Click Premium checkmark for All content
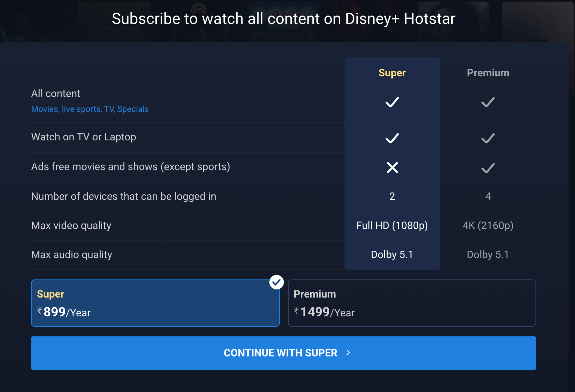 488,102
